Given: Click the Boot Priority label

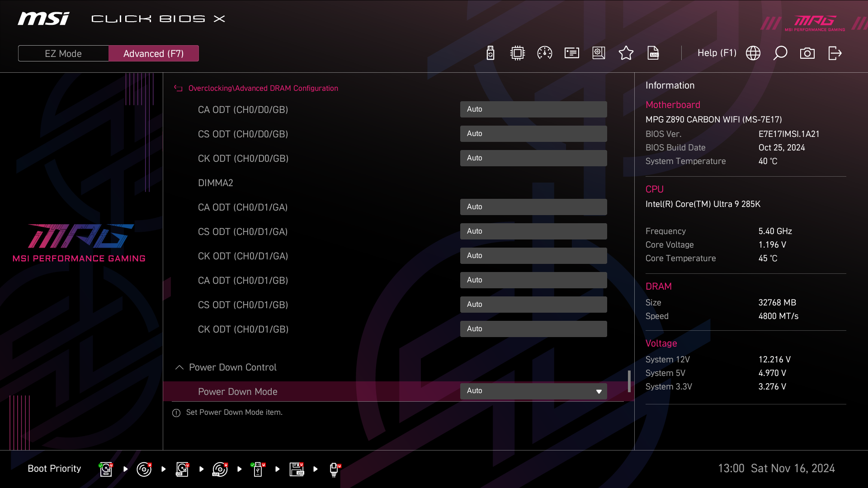Looking at the screenshot, I should tap(54, 469).
